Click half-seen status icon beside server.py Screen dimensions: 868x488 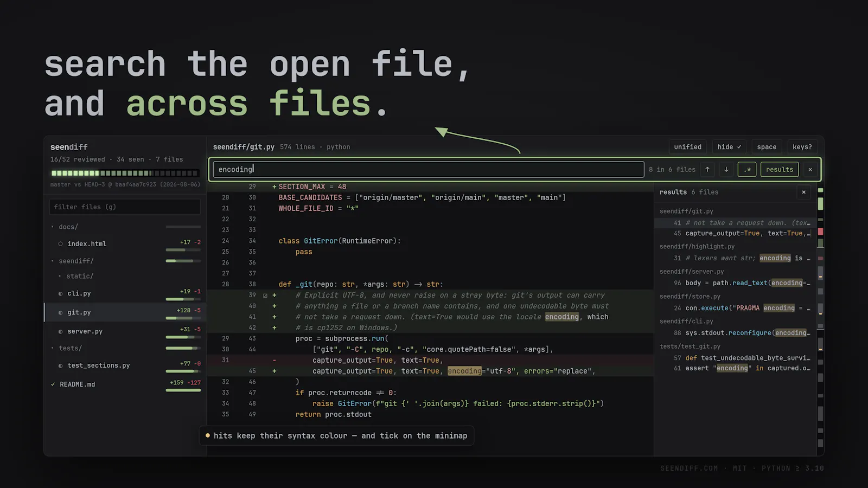click(60, 332)
